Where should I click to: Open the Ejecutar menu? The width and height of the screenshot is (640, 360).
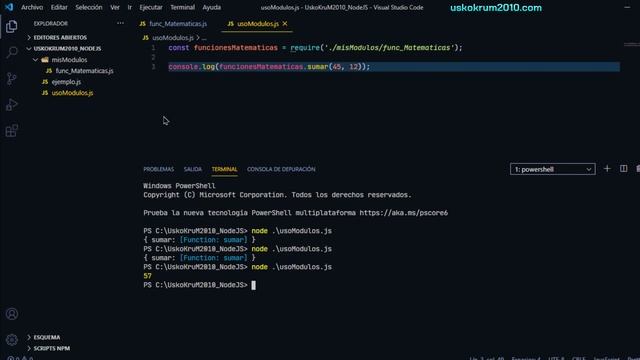tap(151, 7)
